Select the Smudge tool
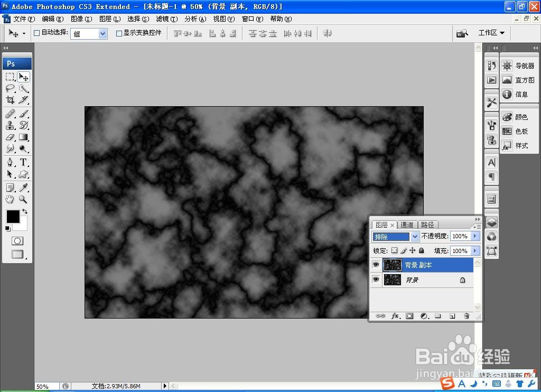The width and height of the screenshot is (541, 392). tap(10, 149)
